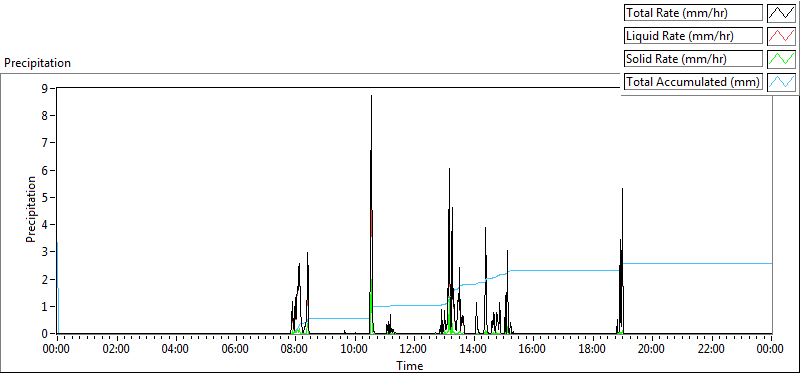Click the peak just after 13:00
Screen dimensions: 800x373
[x=449, y=169]
